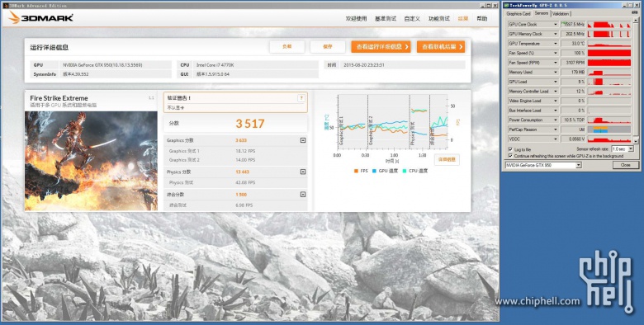The height and width of the screenshot is (325, 644).
Task: Click the NVIDIA GeForce GTX 950 GPU field
Action: coord(116,65)
